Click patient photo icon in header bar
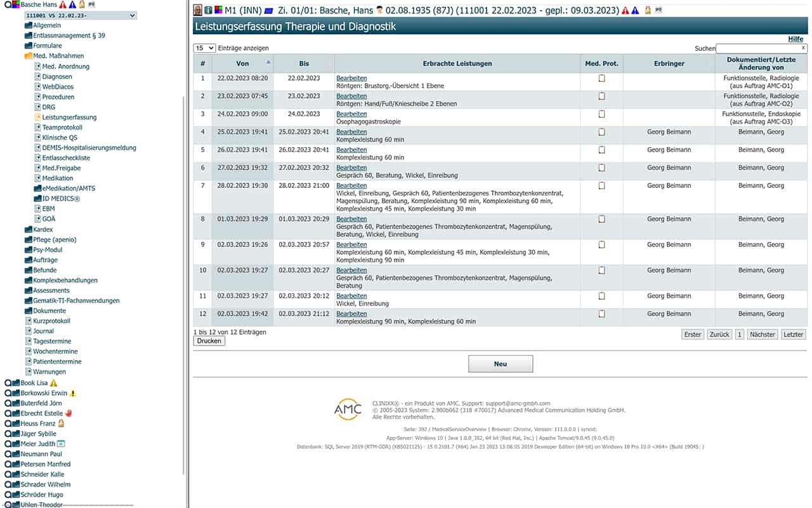This screenshot has width=812, height=508. click(197, 11)
